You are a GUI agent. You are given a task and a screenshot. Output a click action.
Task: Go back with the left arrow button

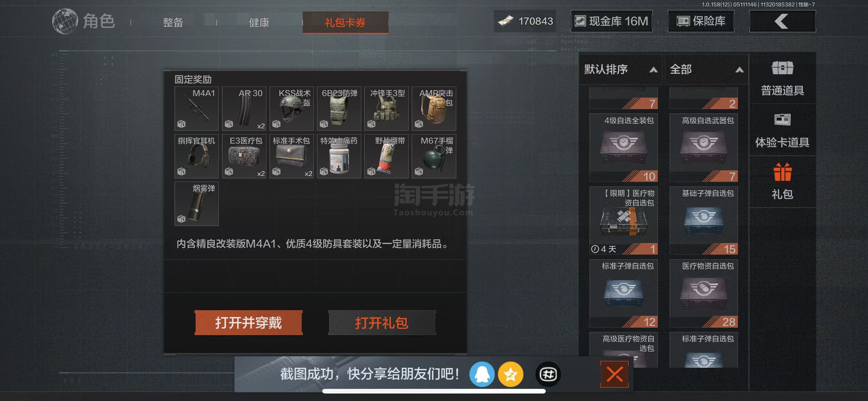click(x=782, y=21)
